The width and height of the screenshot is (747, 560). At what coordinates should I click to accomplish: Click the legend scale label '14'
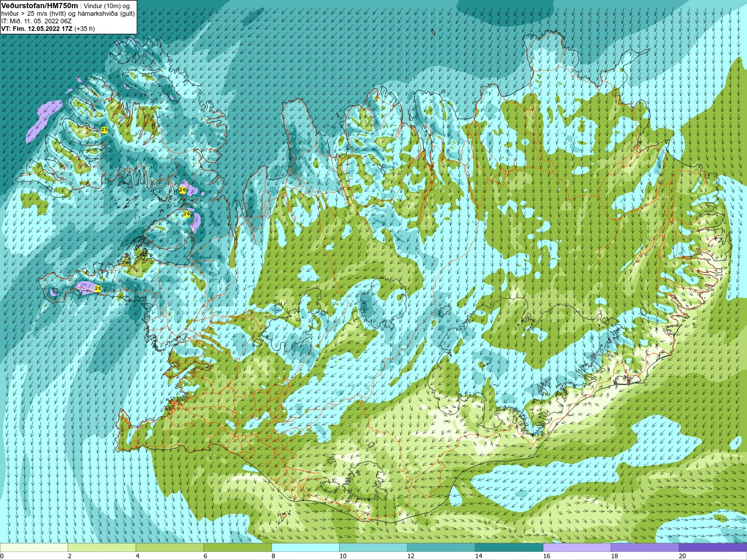coord(479,556)
